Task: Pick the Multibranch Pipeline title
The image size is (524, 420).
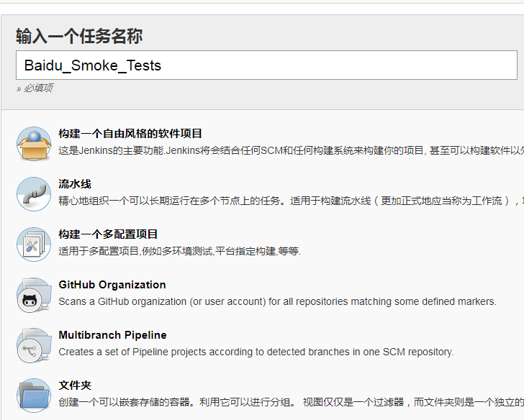Action: tap(112, 335)
